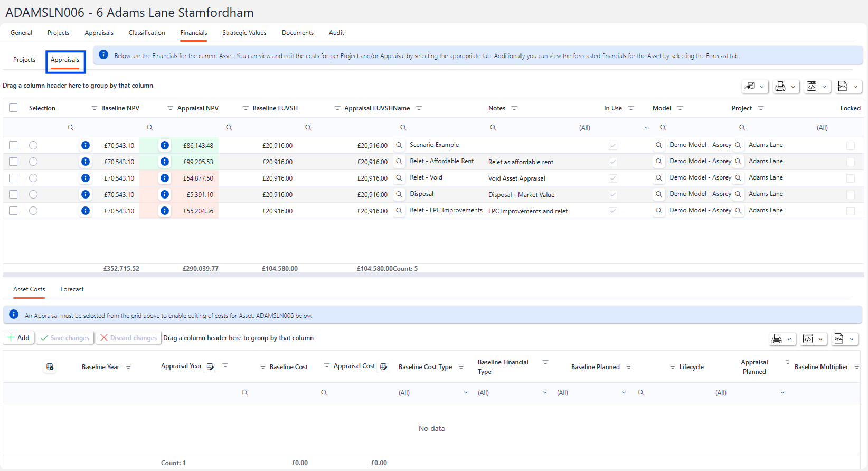Viewport: 868px width, 471px height.
Task: Click the print icon above the appraisals grid
Action: pyautogui.click(x=780, y=87)
